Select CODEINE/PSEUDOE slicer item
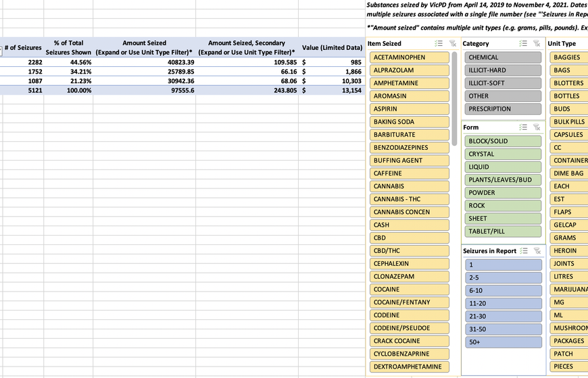This screenshot has height=378, width=588. [x=409, y=328]
